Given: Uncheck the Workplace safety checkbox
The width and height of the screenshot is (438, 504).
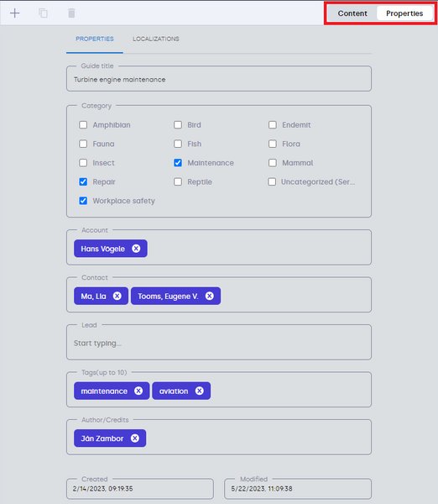Looking at the screenshot, I should click(x=83, y=201).
